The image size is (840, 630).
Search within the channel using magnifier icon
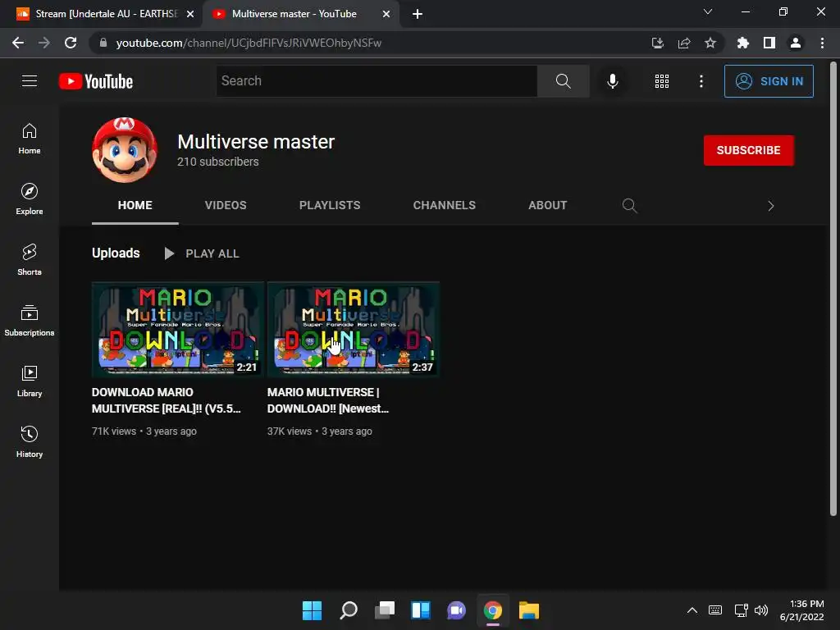tap(629, 206)
